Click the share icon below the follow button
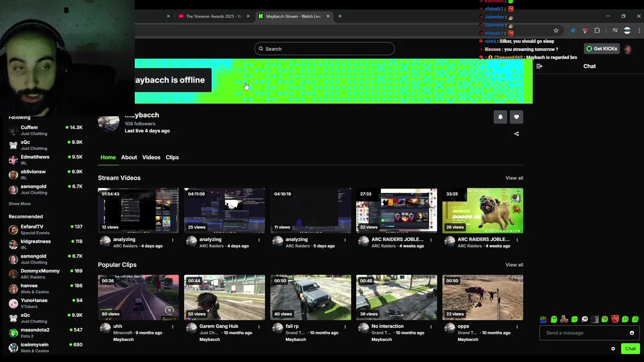Image resolution: width=644 pixels, height=362 pixels. click(516, 134)
